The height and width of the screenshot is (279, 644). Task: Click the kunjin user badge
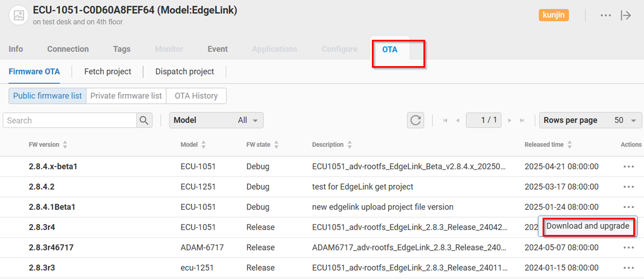[x=553, y=15]
